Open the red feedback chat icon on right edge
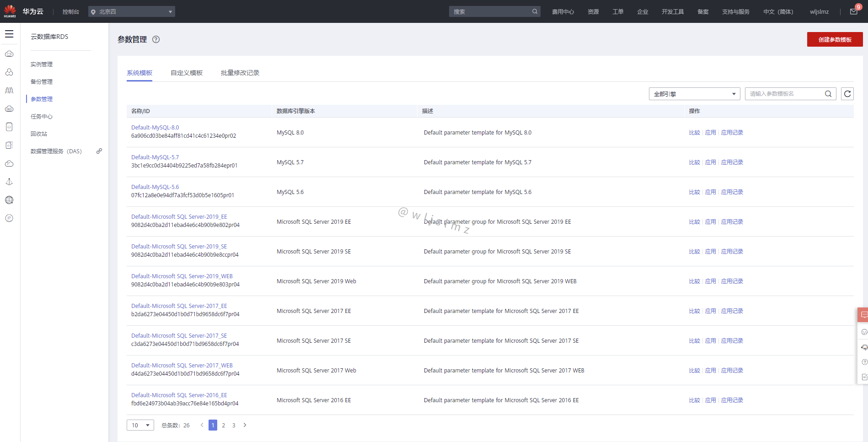Image resolution: width=868 pixels, height=442 pixels. (x=863, y=315)
